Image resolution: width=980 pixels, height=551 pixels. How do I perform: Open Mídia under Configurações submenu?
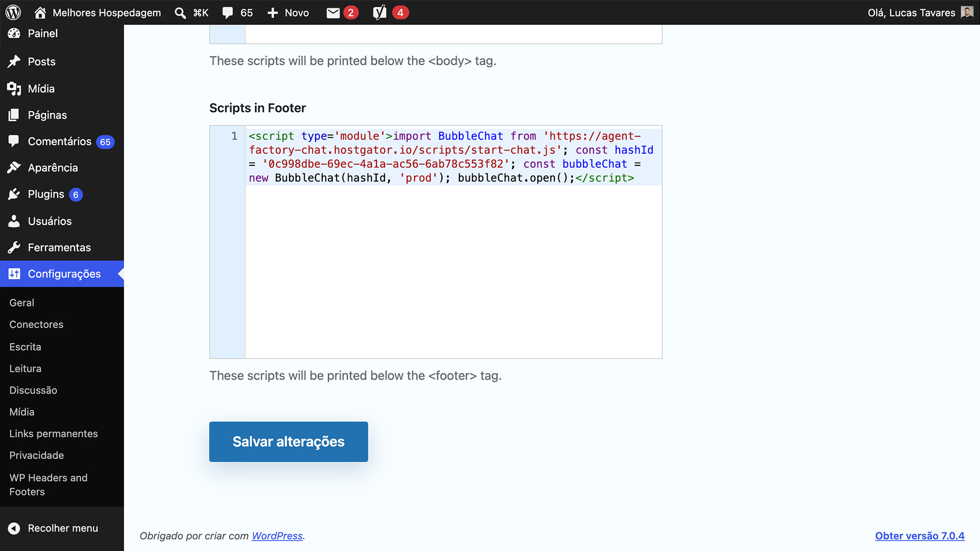pos(22,412)
